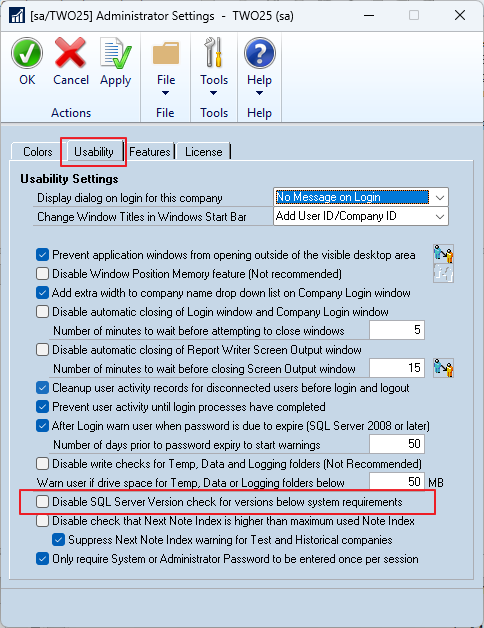Toggle After Login warn user password expiry
Screen dimensions: 484x628
tap(42, 426)
